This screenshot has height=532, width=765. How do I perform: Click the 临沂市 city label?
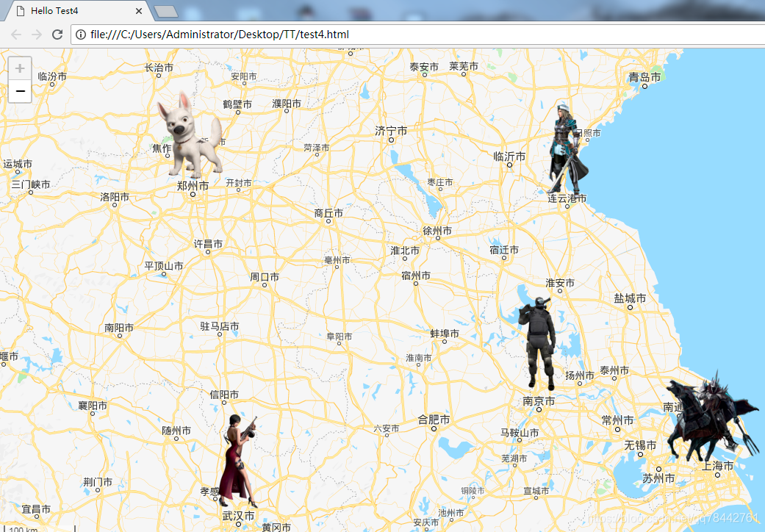(x=509, y=157)
